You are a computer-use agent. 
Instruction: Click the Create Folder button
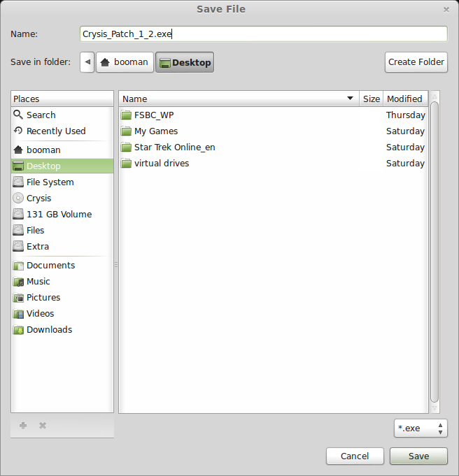tap(416, 62)
